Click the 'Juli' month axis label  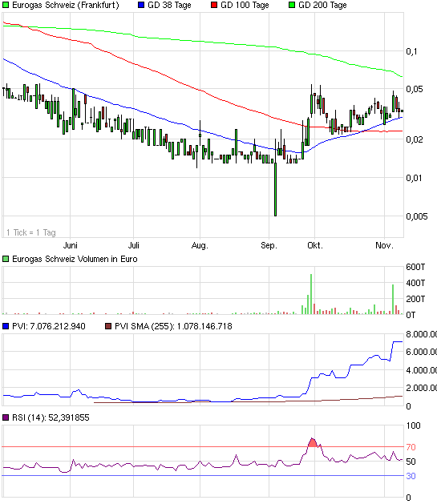[x=133, y=245]
